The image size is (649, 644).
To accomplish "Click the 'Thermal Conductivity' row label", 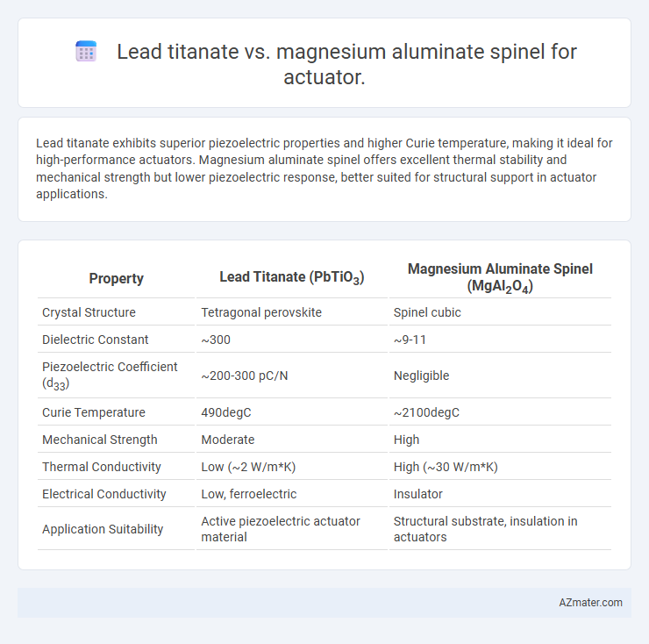I will coord(102,467).
